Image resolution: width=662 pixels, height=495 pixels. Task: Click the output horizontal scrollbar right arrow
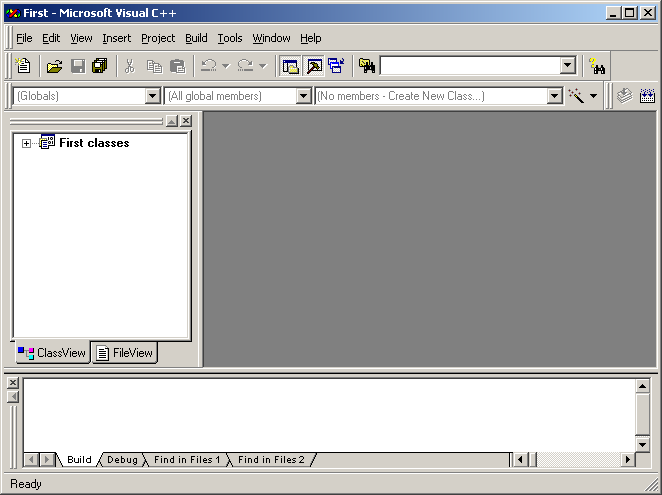tap(628, 460)
